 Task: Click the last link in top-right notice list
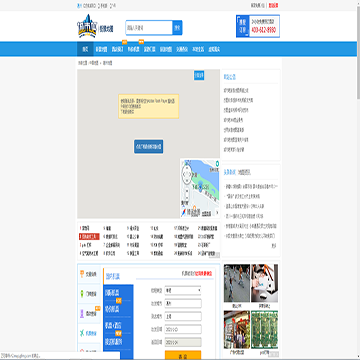click(234, 150)
